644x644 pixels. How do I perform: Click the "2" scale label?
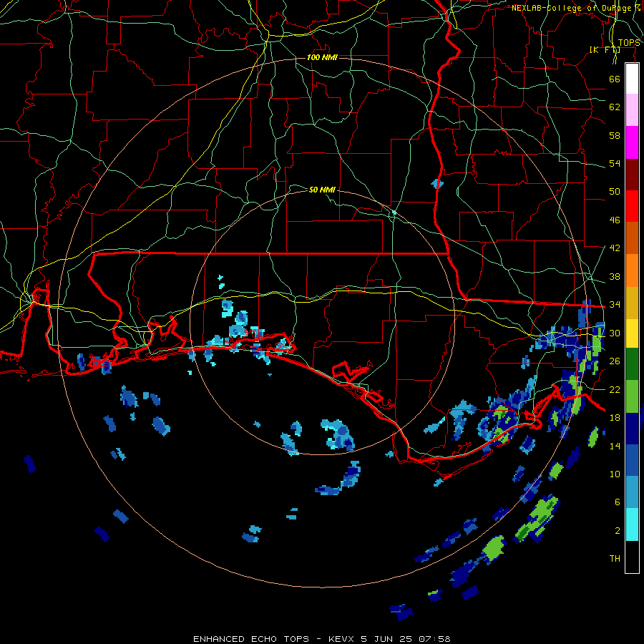(x=618, y=531)
